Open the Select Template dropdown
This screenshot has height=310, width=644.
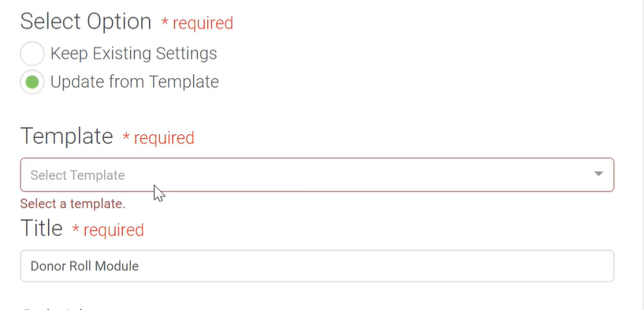pos(317,175)
